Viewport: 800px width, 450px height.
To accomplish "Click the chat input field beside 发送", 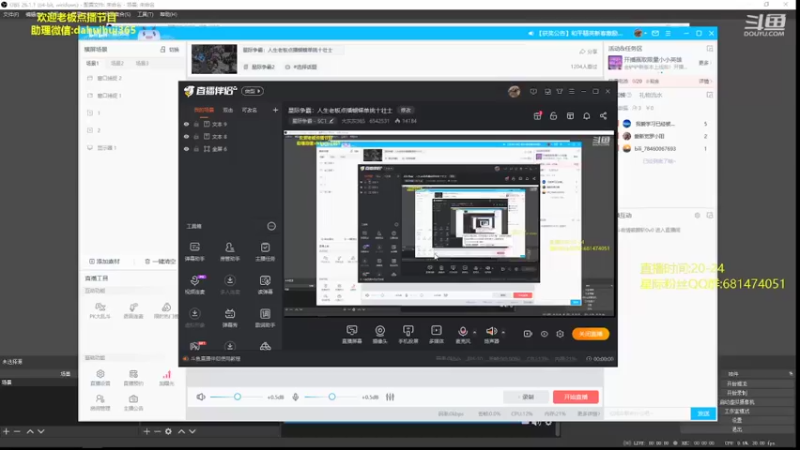I will pos(648,413).
